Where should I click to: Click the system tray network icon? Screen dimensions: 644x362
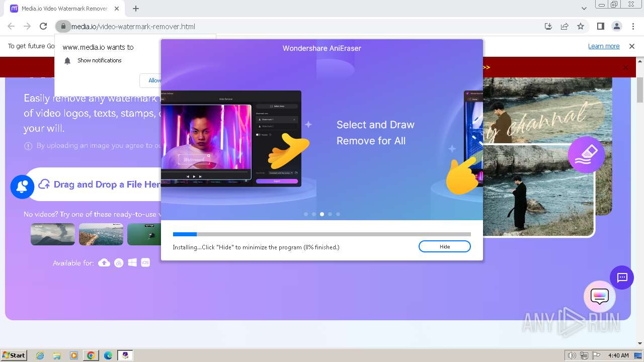[x=584, y=355]
